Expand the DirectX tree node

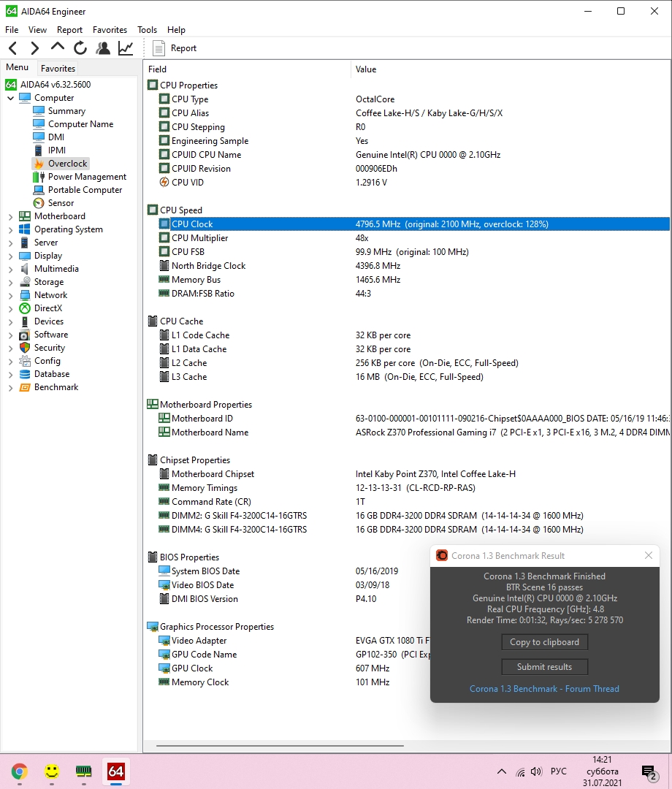click(x=10, y=308)
